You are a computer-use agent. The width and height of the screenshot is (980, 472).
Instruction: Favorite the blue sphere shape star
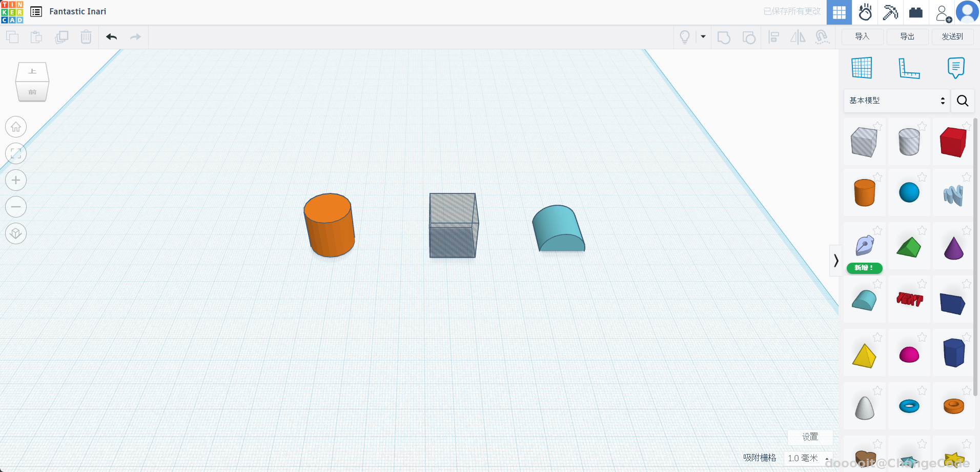click(922, 177)
